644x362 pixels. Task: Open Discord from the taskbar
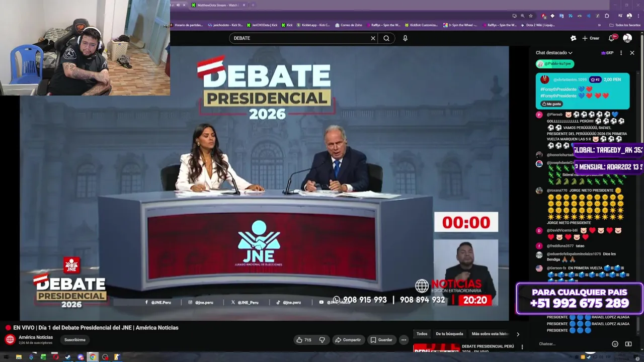tap(80, 357)
